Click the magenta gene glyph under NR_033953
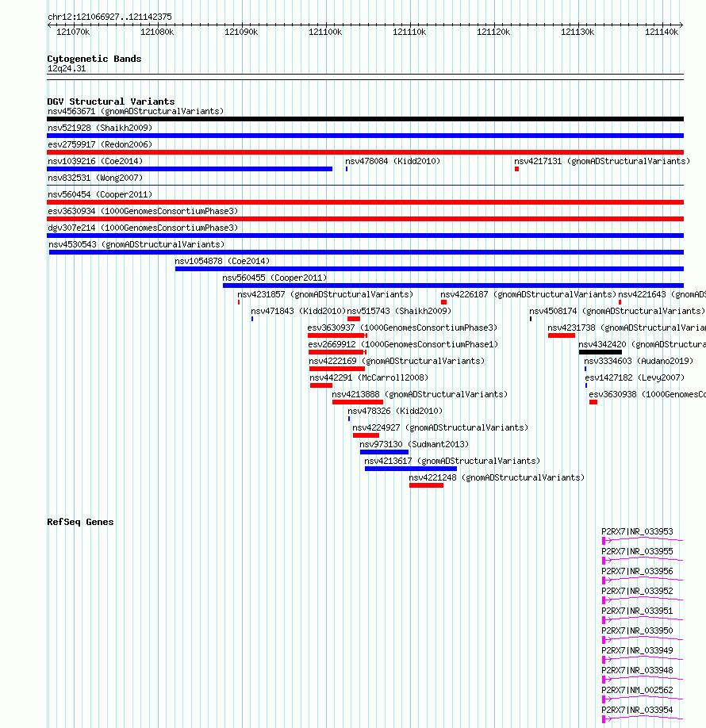Viewport: 706px width, 728px height. point(643,540)
